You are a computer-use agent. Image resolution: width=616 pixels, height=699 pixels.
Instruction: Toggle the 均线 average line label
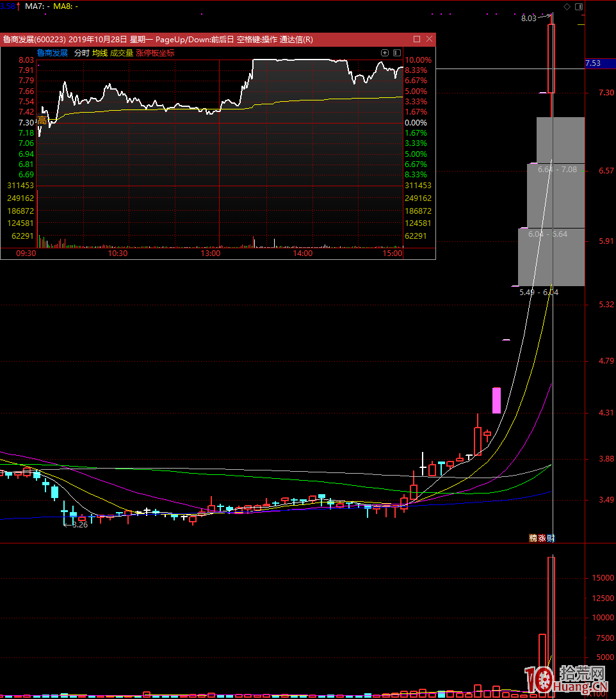(x=100, y=53)
